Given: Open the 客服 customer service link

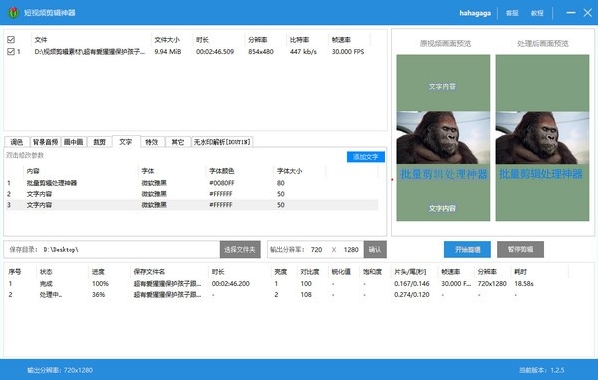Looking at the screenshot, I should coord(512,13).
